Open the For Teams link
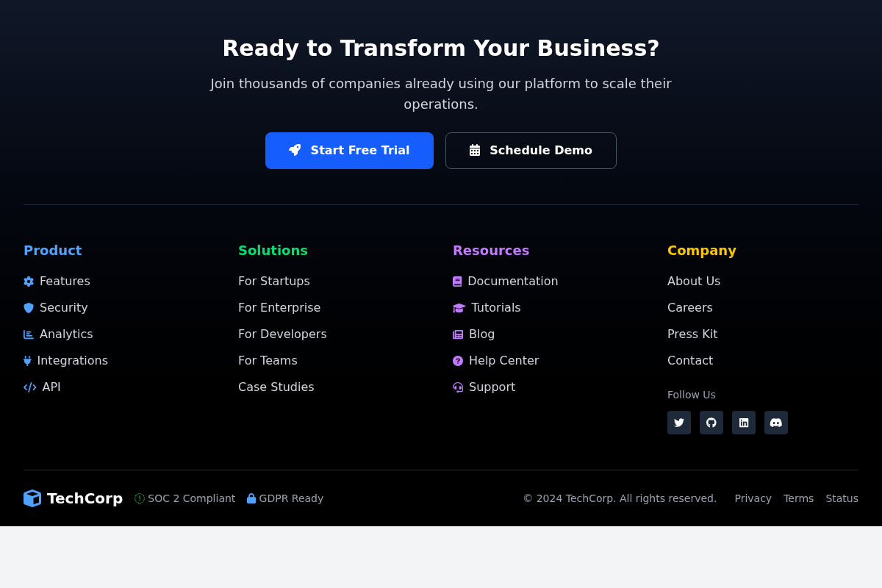The height and width of the screenshot is (588, 882). [268, 361]
